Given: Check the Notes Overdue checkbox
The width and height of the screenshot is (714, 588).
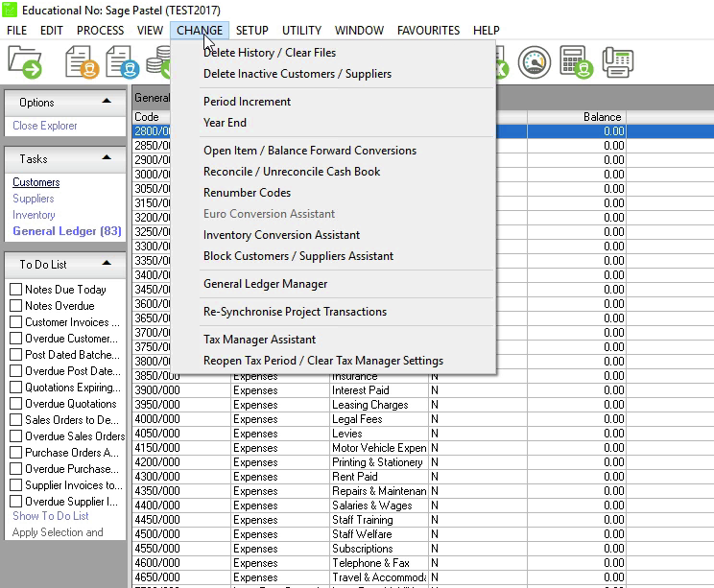Looking at the screenshot, I should tap(15, 306).
